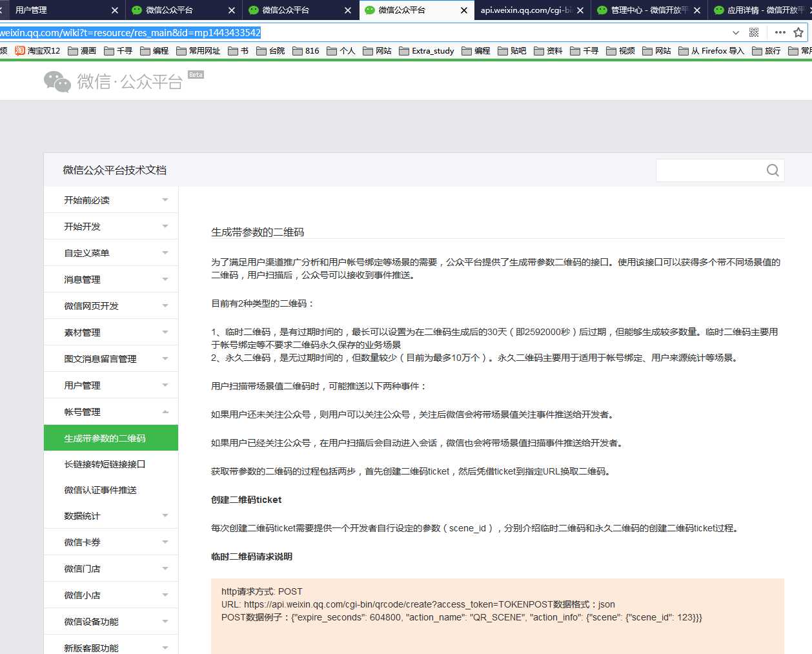Bookmark this page with the star icon
This screenshot has height=654, width=812.
pos(798,32)
